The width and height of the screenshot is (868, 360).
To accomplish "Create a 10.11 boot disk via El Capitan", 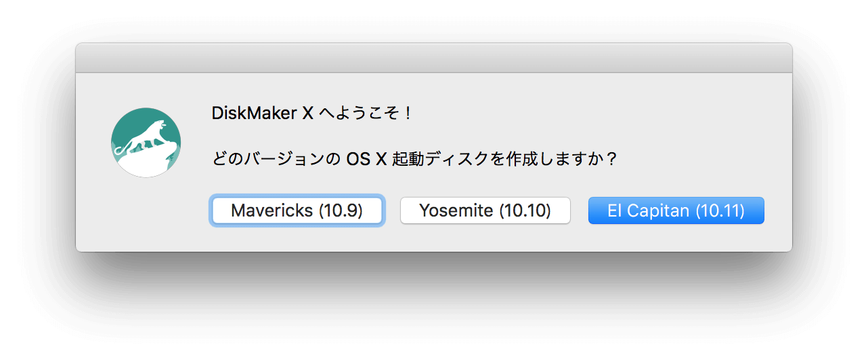I will click(x=676, y=210).
